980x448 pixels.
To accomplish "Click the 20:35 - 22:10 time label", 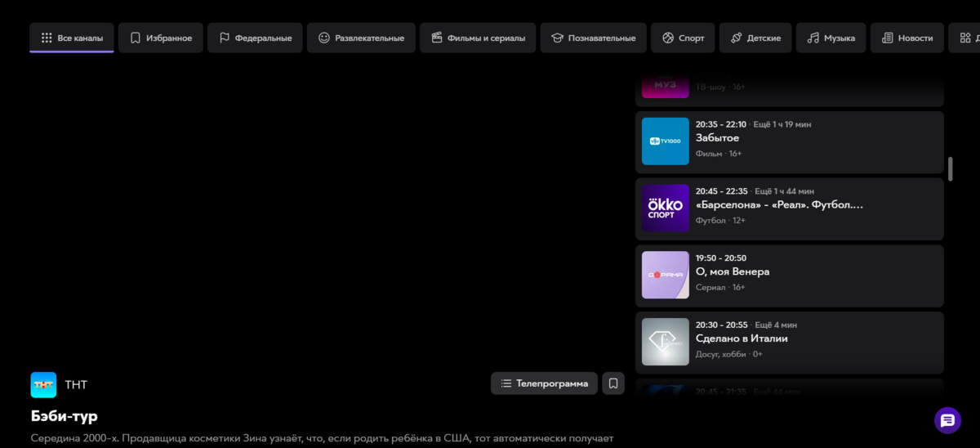I will click(721, 124).
